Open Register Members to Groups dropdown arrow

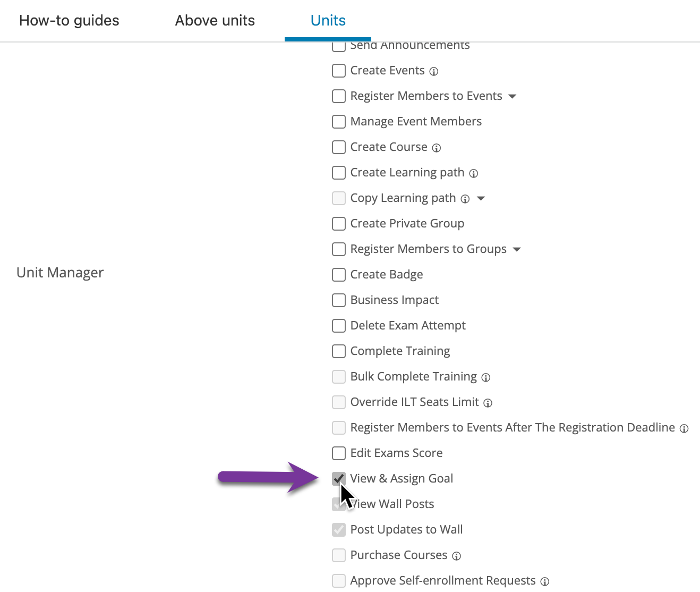pos(517,249)
